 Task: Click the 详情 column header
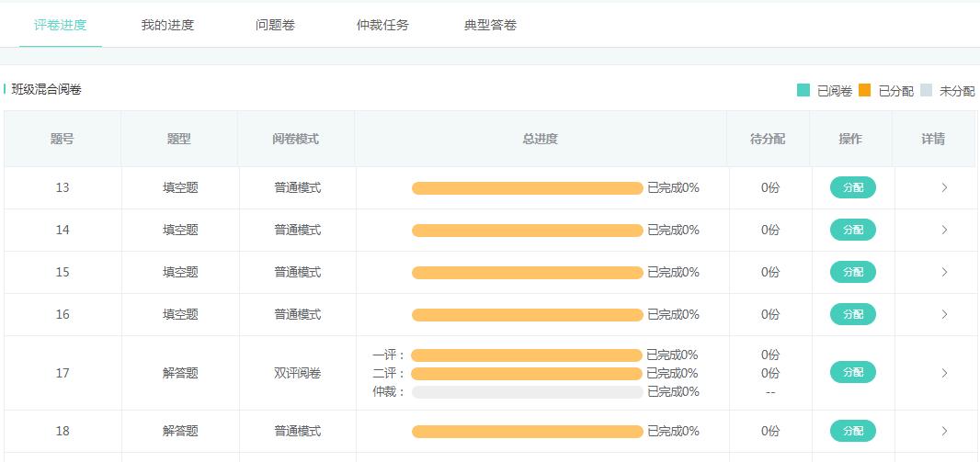pos(933,139)
